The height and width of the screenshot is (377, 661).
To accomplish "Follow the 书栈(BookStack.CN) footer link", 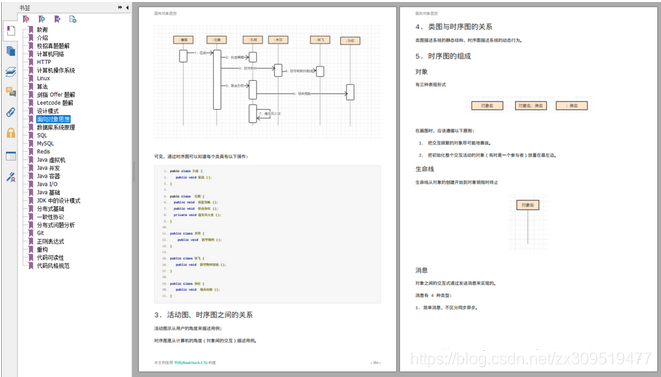I will (x=191, y=362).
